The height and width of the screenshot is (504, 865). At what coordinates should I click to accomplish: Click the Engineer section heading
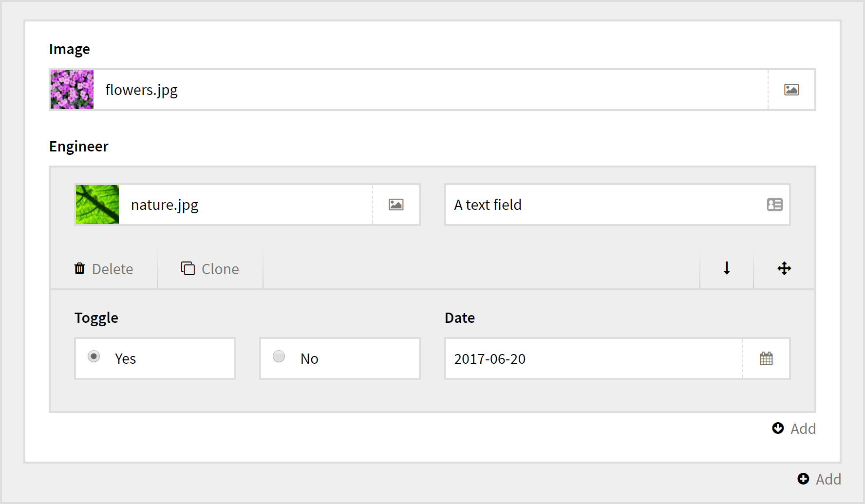pos(78,146)
